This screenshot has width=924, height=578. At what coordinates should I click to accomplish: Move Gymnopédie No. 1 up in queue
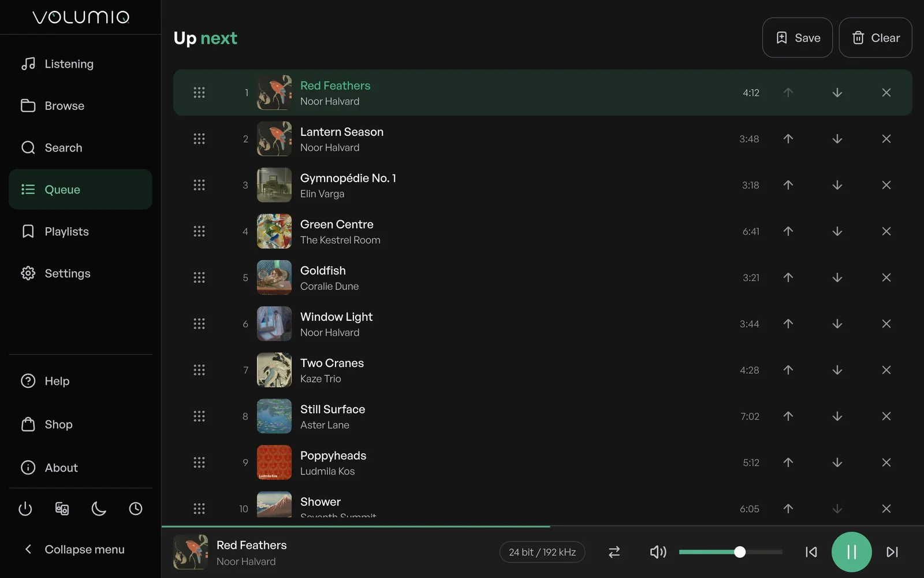click(788, 185)
